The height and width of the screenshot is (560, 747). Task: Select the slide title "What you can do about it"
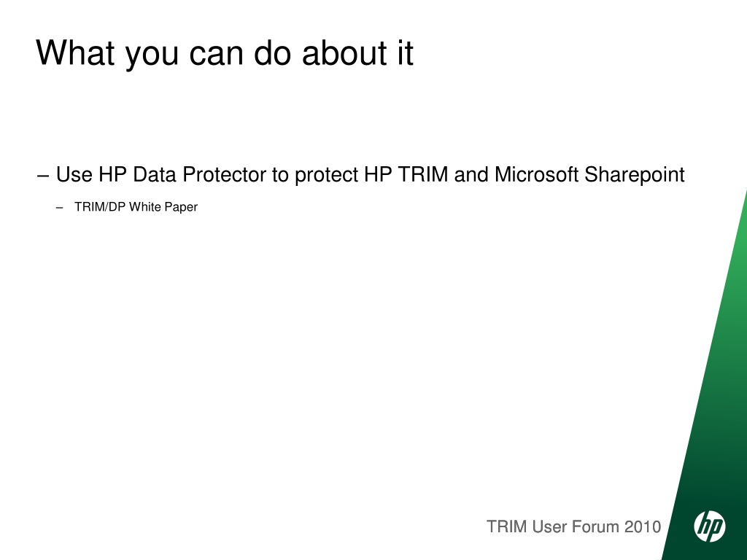[x=225, y=52]
